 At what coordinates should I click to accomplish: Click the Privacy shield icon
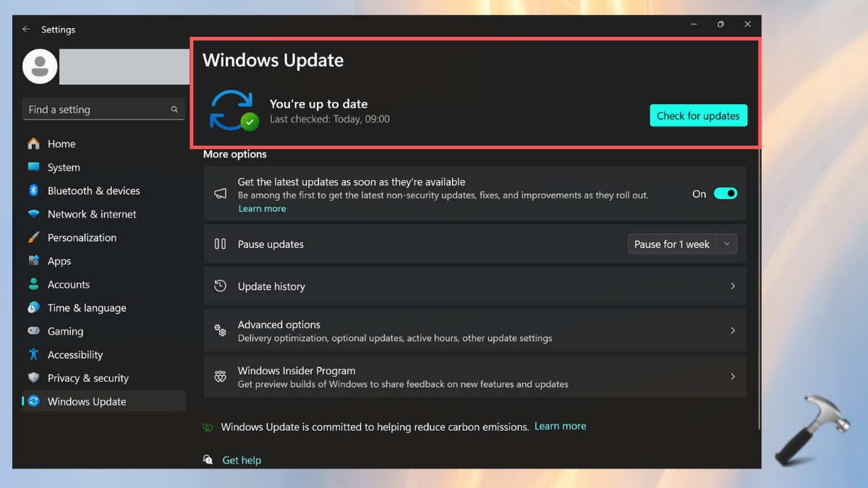(33, 377)
